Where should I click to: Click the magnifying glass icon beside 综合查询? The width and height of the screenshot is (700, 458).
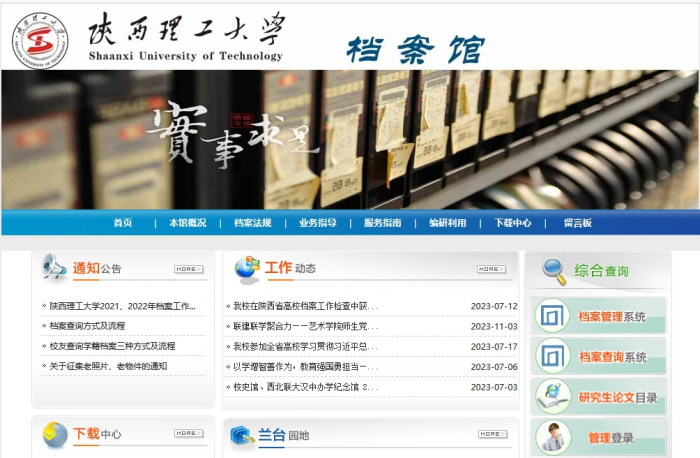pos(554,271)
